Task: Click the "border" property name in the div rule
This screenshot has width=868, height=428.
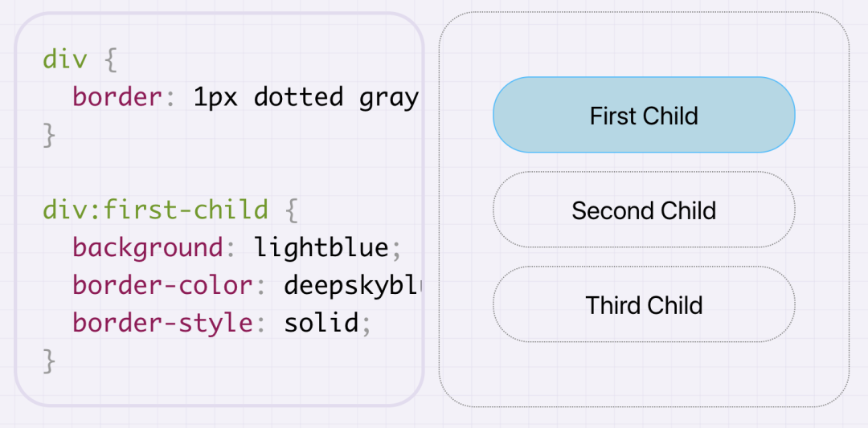Action: (117, 97)
